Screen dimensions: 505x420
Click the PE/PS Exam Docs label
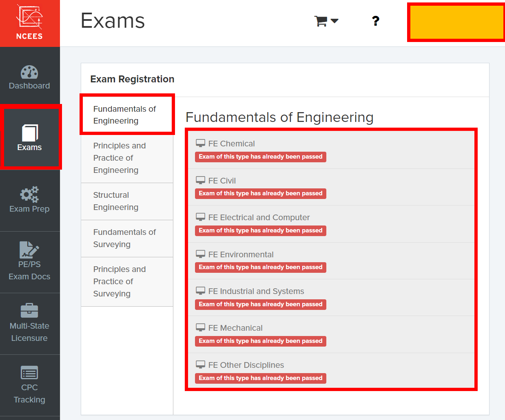tap(29, 270)
